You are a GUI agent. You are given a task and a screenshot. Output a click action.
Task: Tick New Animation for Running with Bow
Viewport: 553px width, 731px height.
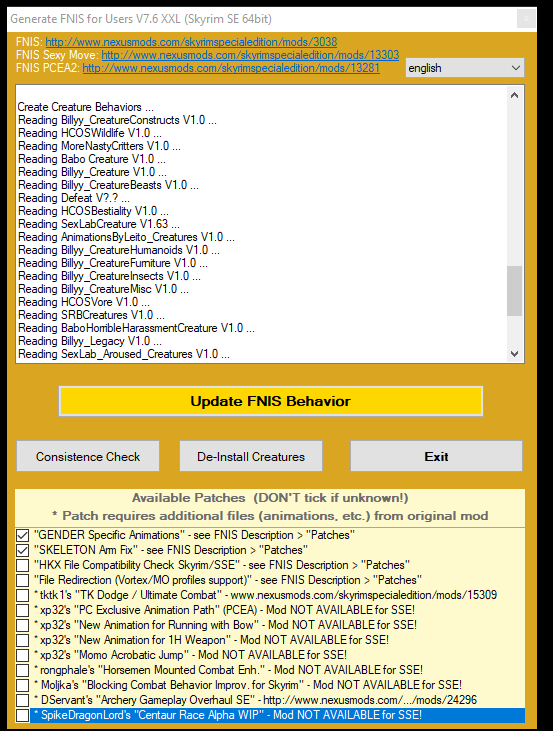point(22,625)
